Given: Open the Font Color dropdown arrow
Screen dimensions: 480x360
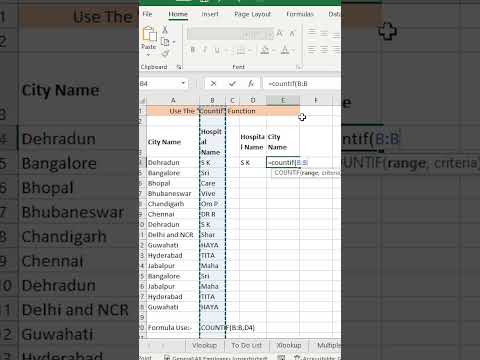Looking at the screenshot, I should click(293, 51).
